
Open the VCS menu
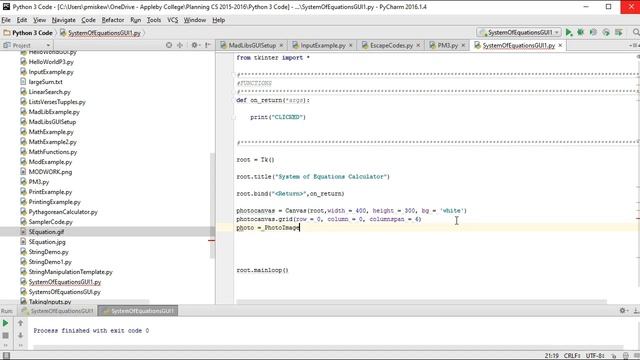tap(173, 20)
